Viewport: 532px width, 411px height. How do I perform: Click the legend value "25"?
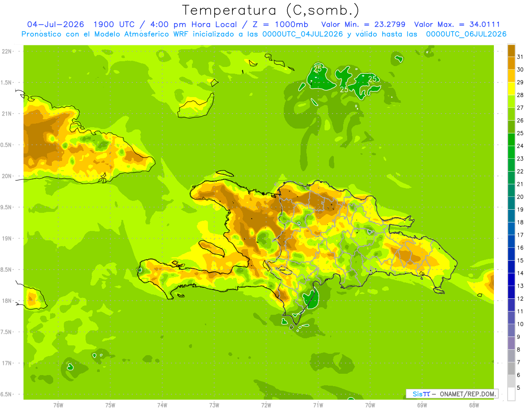pyautogui.click(x=520, y=133)
